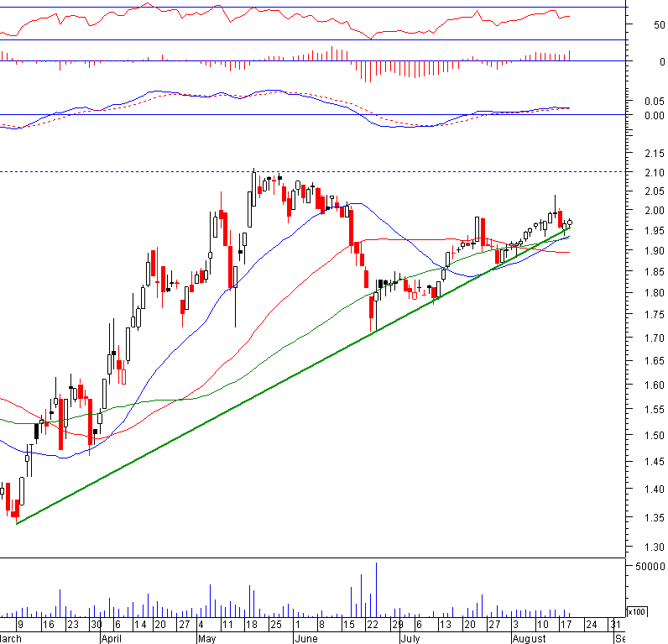Viewport: 668px width, 644px height.
Task: Click the 18 date label in May
Action: [x=252, y=625]
